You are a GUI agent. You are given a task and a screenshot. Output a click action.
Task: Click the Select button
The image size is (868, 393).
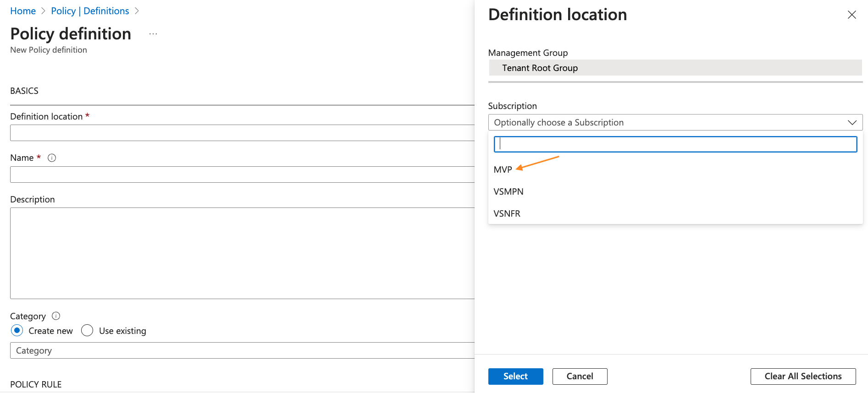[515, 376]
